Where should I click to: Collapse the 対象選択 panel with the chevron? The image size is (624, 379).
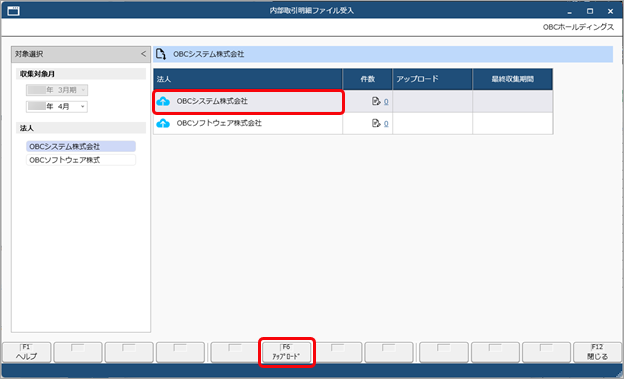(143, 54)
